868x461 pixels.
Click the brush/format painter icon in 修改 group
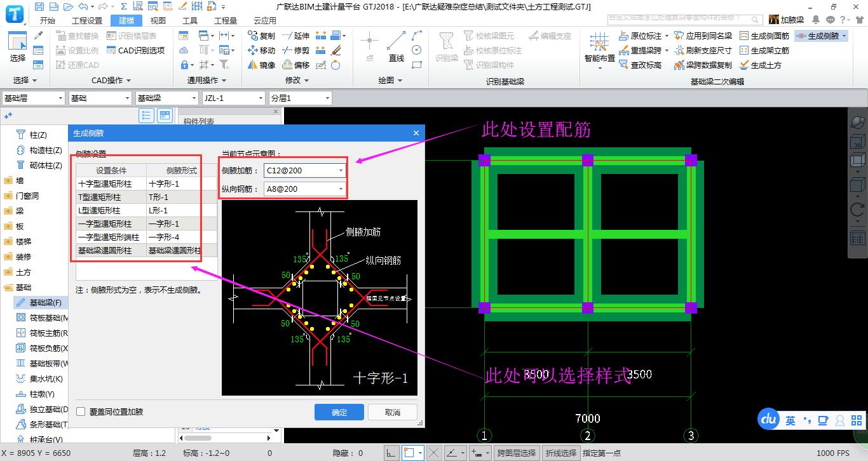(336, 50)
